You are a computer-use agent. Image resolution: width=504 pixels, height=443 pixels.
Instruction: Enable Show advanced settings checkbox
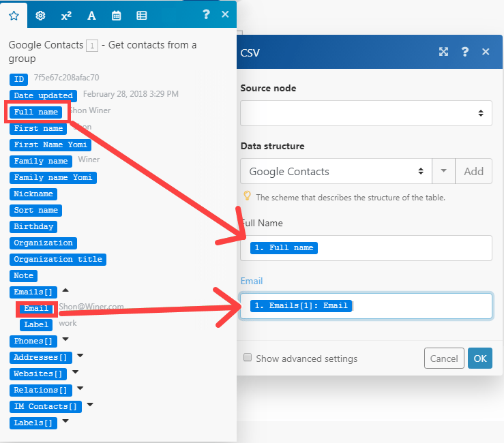248,357
